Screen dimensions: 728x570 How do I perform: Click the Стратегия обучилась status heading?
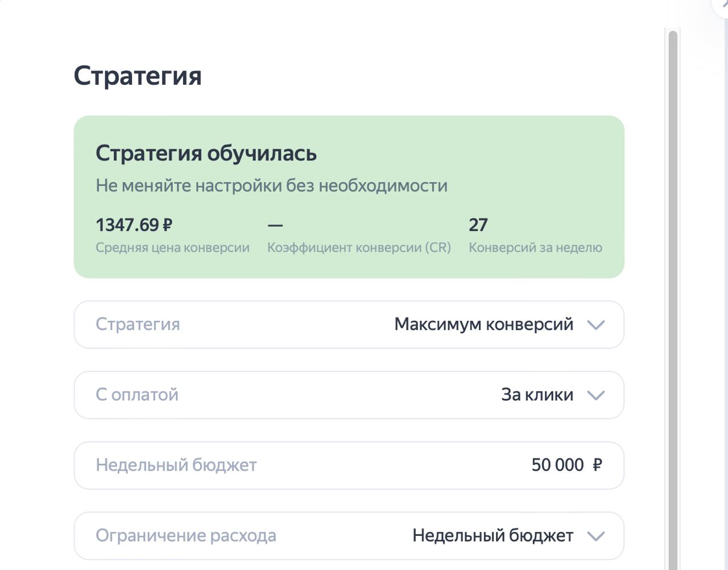(206, 154)
